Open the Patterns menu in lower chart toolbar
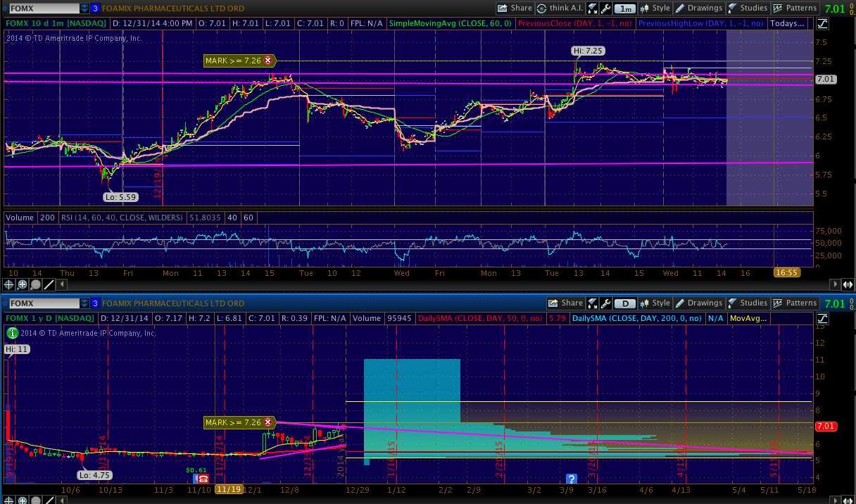The height and width of the screenshot is (504, 856). click(795, 303)
